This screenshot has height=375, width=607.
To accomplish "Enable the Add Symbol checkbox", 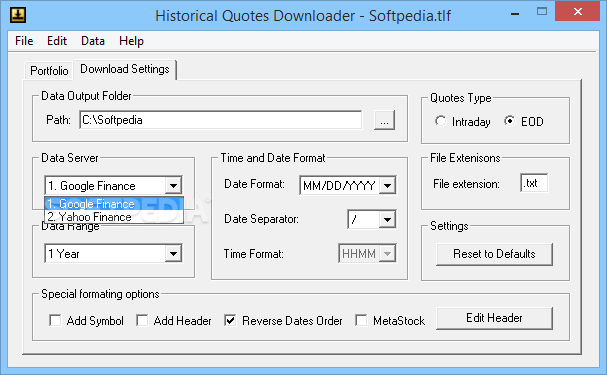I will tap(55, 320).
